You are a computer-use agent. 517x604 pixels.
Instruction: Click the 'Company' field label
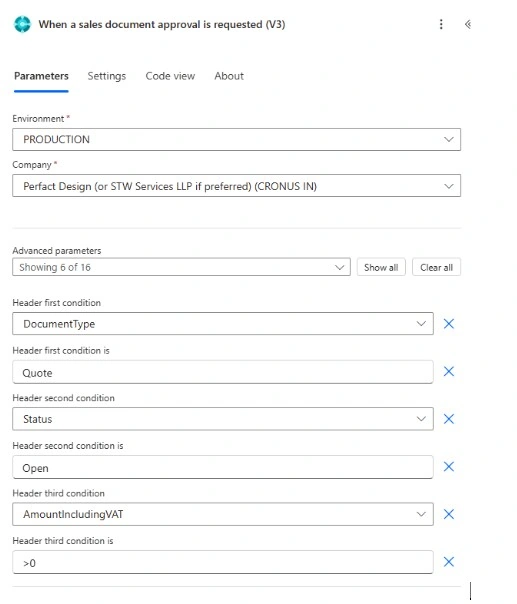pyautogui.click(x=32, y=165)
